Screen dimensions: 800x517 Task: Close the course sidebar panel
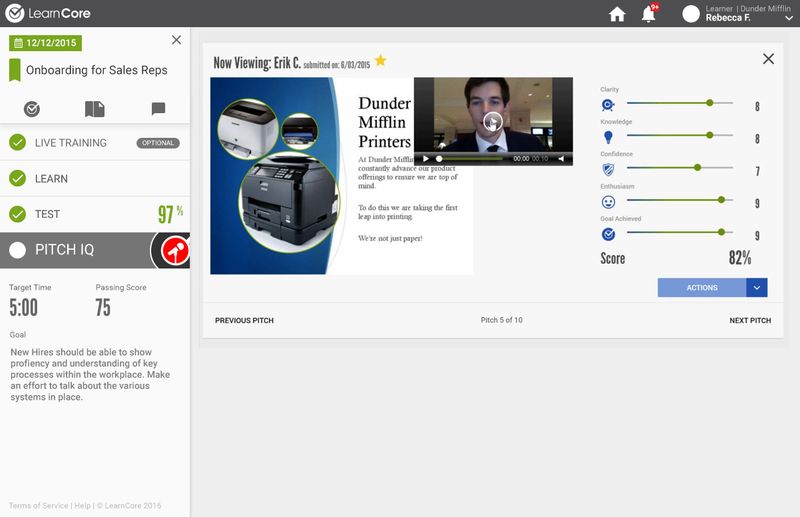click(177, 40)
